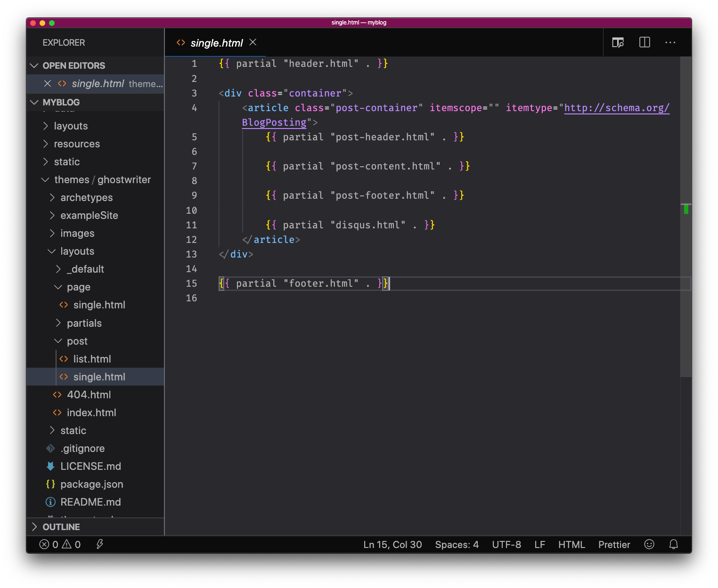Image resolution: width=718 pixels, height=588 pixels.
Task: Click the smiley feedback icon
Action: pos(649,544)
